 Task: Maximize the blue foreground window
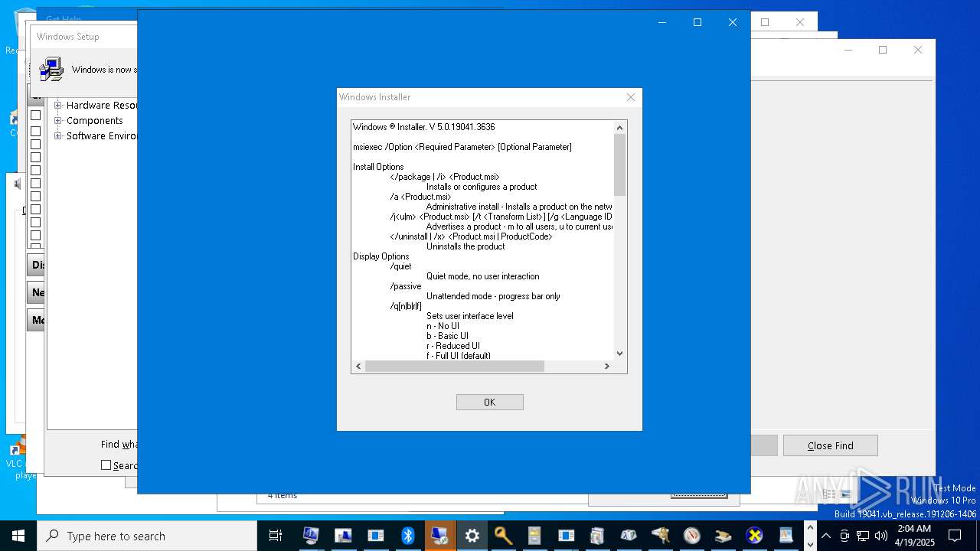pyautogui.click(x=697, y=22)
